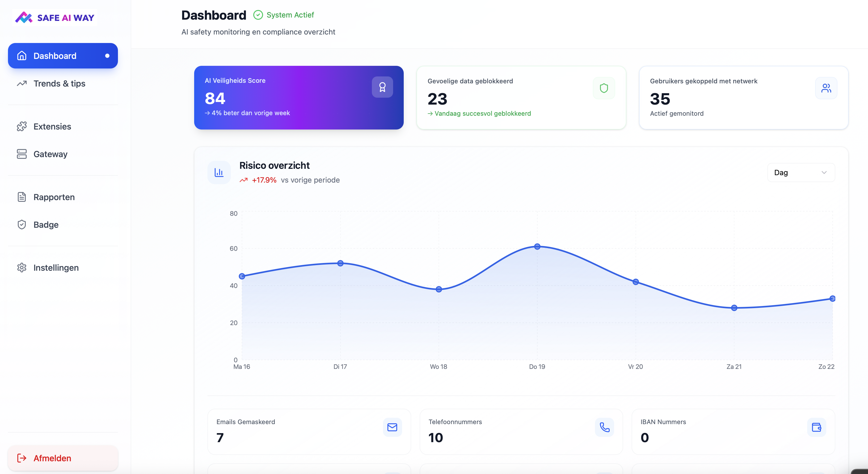This screenshot has width=868, height=474.
Task: Navigate to Rapporten
Action: point(54,197)
